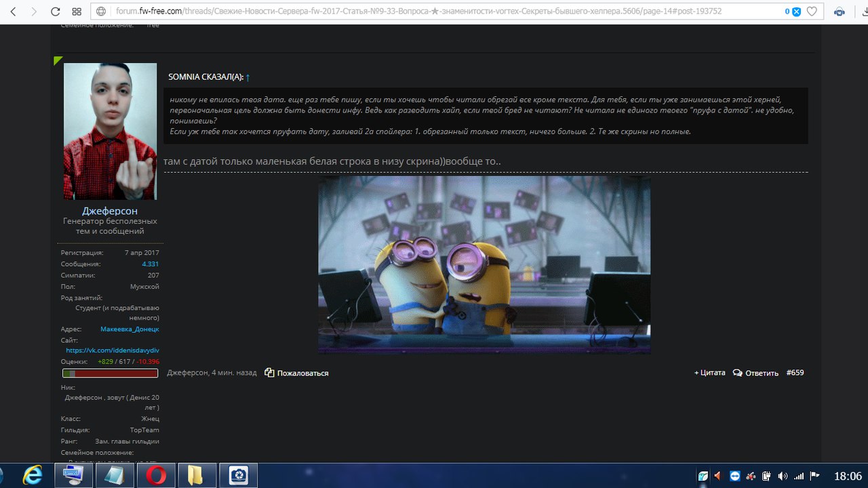This screenshot has height=488, width=868.
Task: Click the Ответить reply button
Action: click(x=762, y=373)
